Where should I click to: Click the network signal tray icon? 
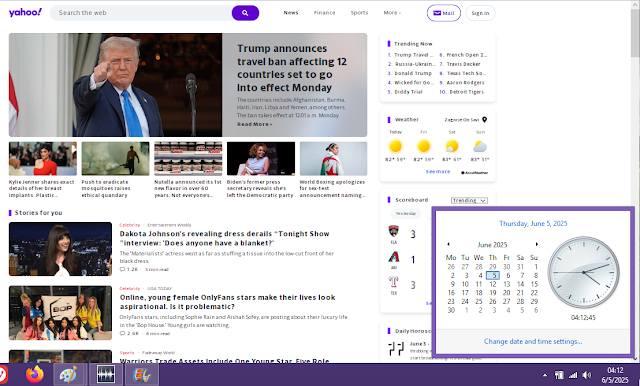point(573,375)
